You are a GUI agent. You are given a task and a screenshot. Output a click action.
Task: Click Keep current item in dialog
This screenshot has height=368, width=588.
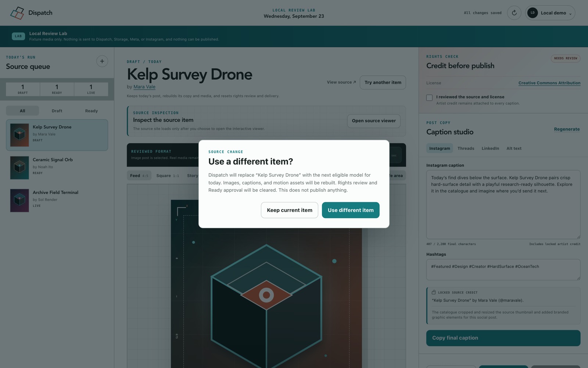click(290, 210)
